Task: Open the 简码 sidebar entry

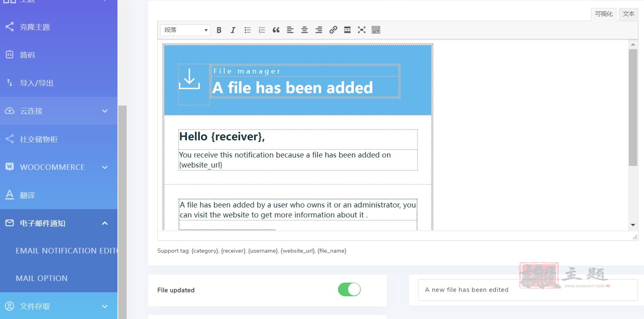Action: pos(59,55)
